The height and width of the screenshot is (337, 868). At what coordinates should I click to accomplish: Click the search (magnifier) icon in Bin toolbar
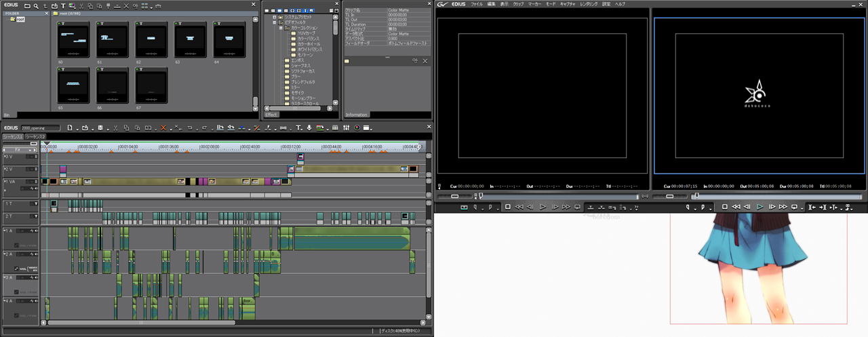point(36,6)
